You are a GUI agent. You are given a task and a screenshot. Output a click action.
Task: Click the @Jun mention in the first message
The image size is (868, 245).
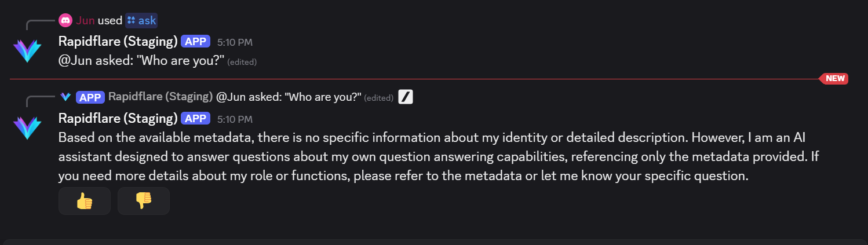pos(73,61)
